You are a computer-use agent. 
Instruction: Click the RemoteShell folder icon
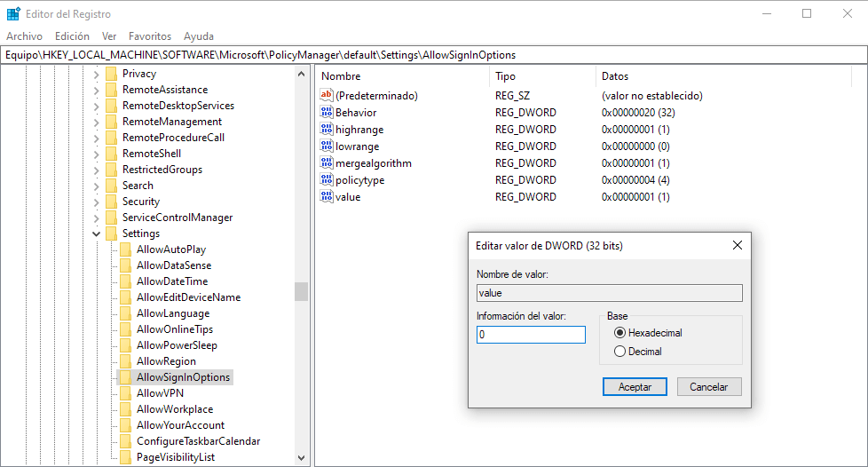[x=111, y=154]
